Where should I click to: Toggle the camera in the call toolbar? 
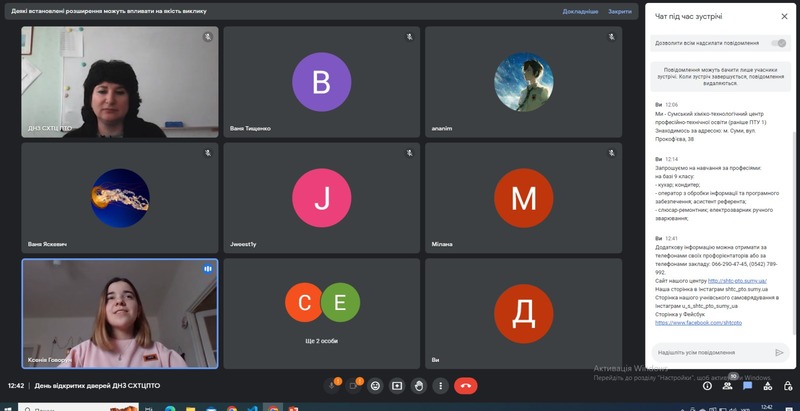coord(355,385)
